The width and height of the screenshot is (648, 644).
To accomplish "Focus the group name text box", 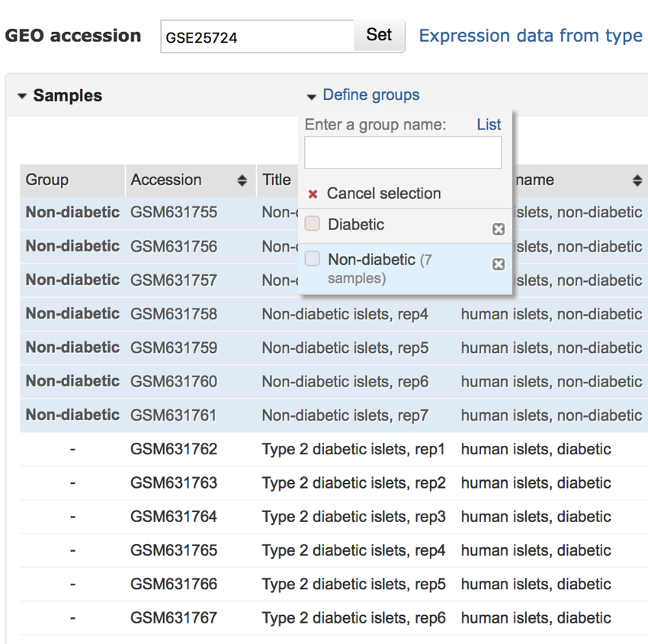I will point(403,153).
